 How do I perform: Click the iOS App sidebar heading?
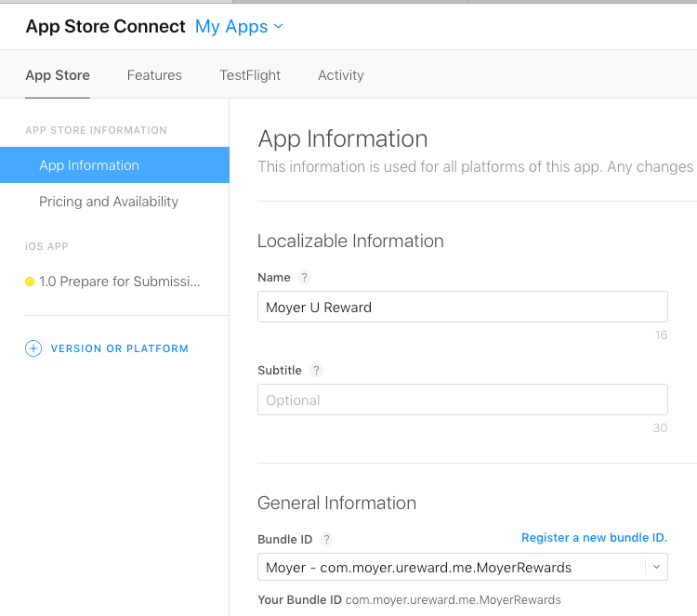coord(46,246)
